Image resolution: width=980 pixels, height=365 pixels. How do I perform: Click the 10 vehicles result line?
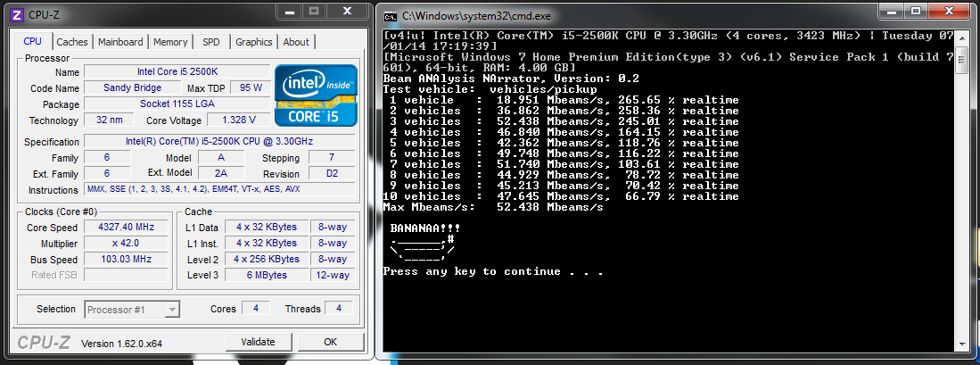pos(561,196)
